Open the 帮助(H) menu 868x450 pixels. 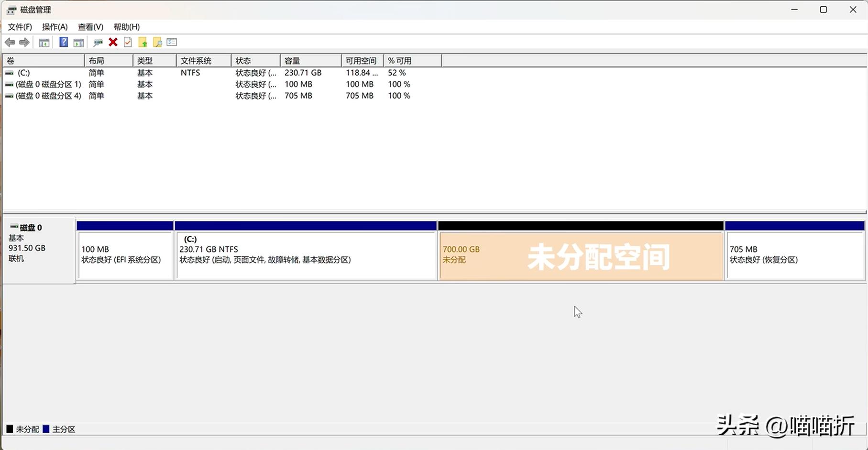tap(125, 27)
